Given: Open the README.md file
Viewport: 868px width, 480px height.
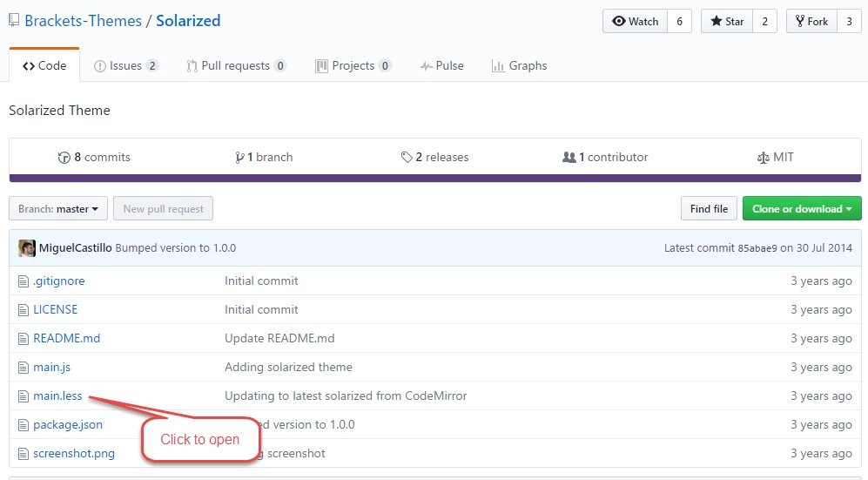Looking at the screenshot, I should [66, 338].
